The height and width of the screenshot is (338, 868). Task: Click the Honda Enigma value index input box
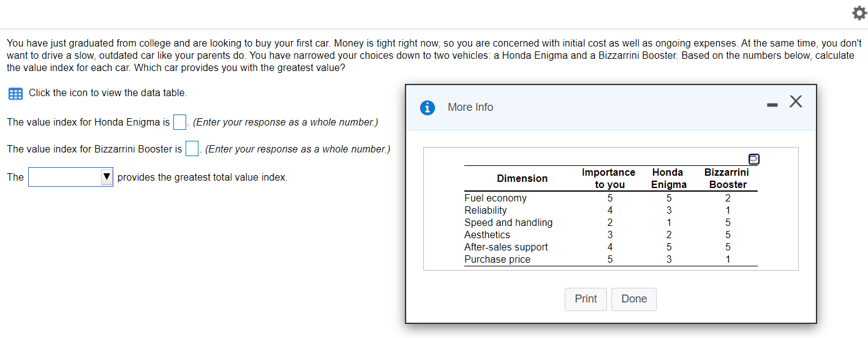click(179, 122)
